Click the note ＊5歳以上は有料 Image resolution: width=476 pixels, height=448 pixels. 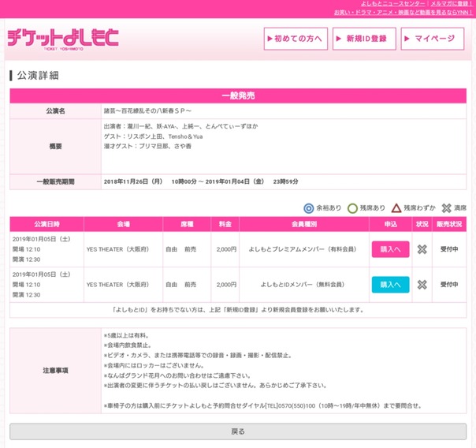pyautogui.click(x=126, y=336)
